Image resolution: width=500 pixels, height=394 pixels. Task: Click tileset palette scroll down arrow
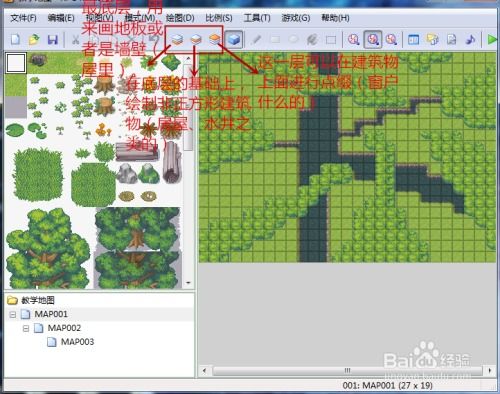(188, 283)
